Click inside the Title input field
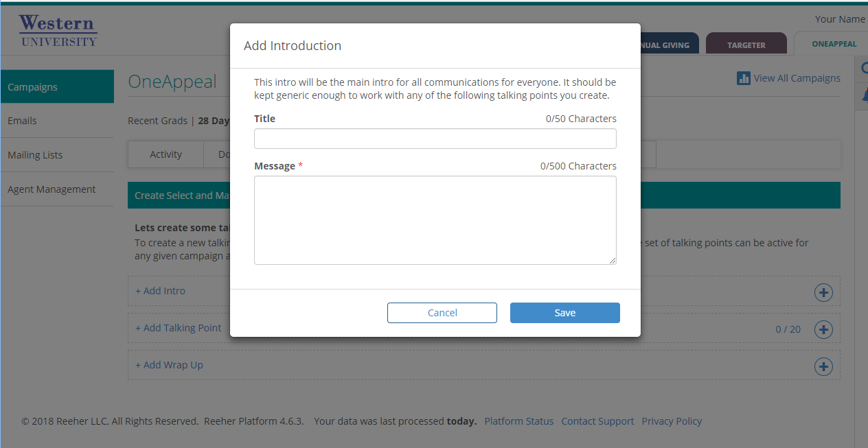Screen dimensions: 868x448 point(435,138)
